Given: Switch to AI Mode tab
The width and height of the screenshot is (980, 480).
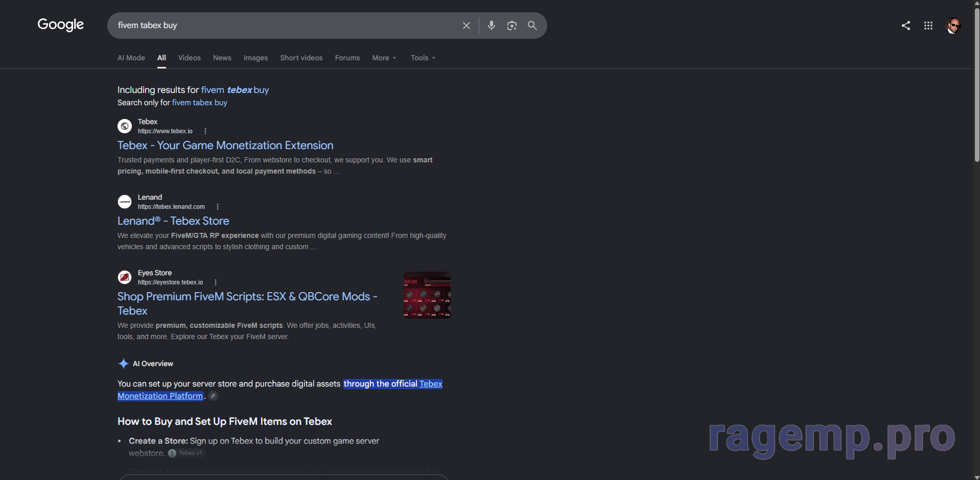Looking at the screenshot, I should pos(131,58).
